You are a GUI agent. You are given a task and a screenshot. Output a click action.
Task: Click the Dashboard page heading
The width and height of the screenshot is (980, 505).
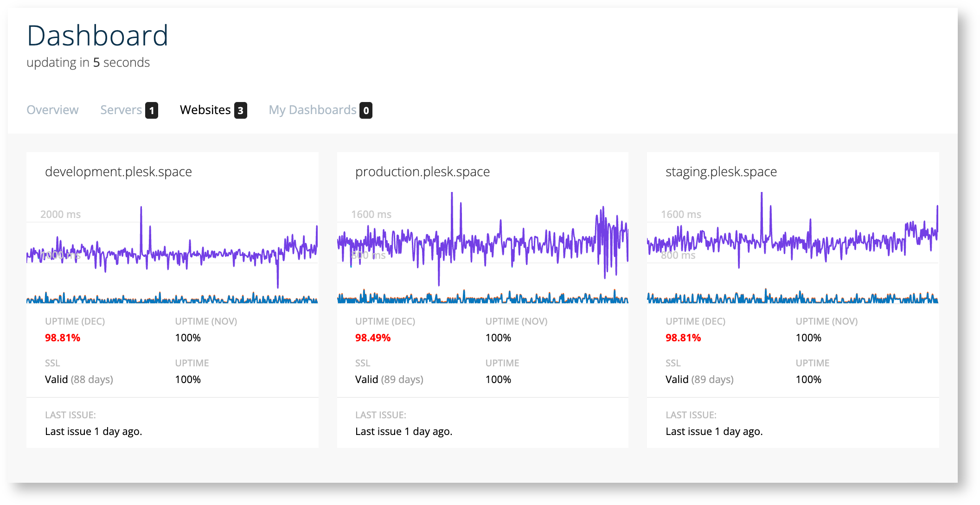click(97, 35)
